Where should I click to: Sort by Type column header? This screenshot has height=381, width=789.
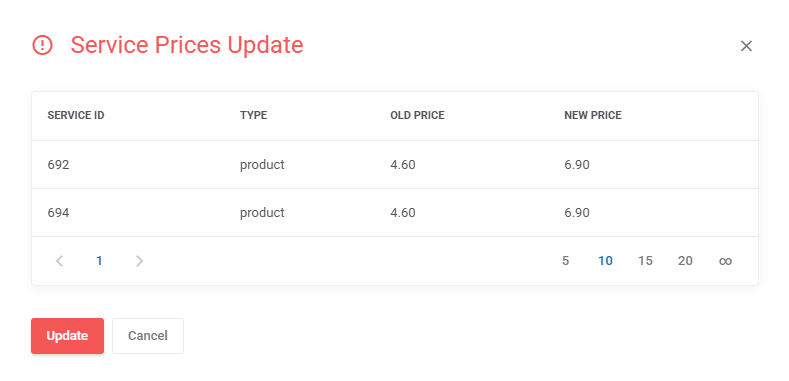(x=254, y=115)
